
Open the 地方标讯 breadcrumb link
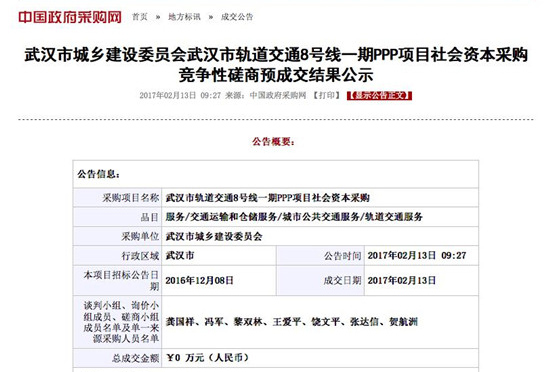pyautogui.click(x=184, y=17)
